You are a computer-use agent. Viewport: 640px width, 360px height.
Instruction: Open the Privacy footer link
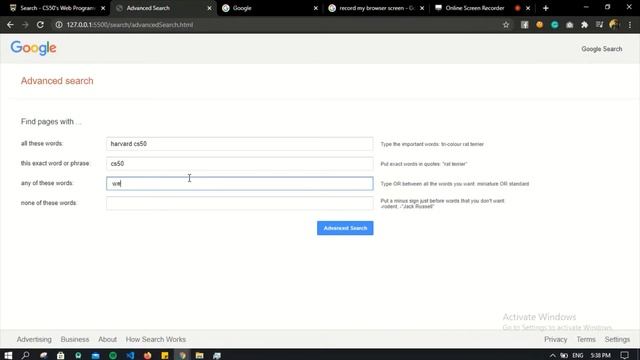point(556,339)
